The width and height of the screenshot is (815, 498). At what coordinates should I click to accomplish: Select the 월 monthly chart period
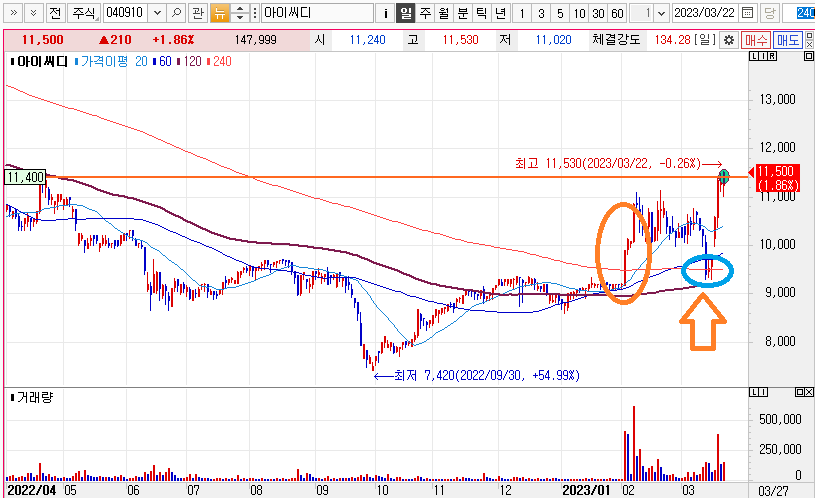pos(443,13)
